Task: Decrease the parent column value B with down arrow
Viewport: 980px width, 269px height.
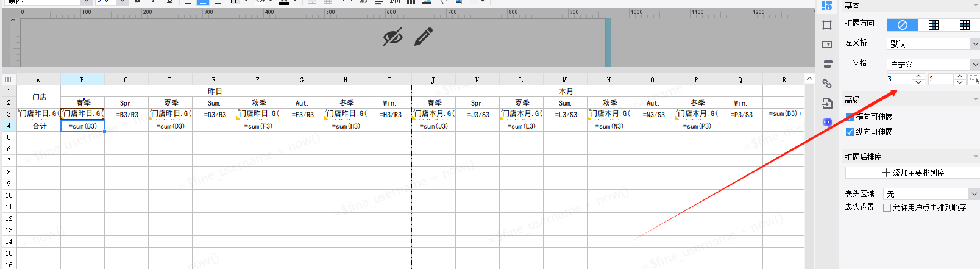Action: [918, 82]
